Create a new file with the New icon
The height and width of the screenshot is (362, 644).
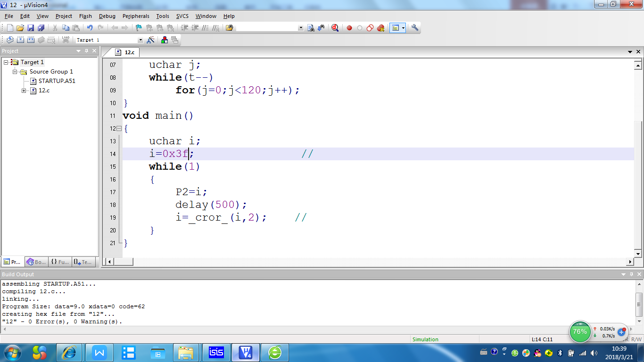[10, 28]
